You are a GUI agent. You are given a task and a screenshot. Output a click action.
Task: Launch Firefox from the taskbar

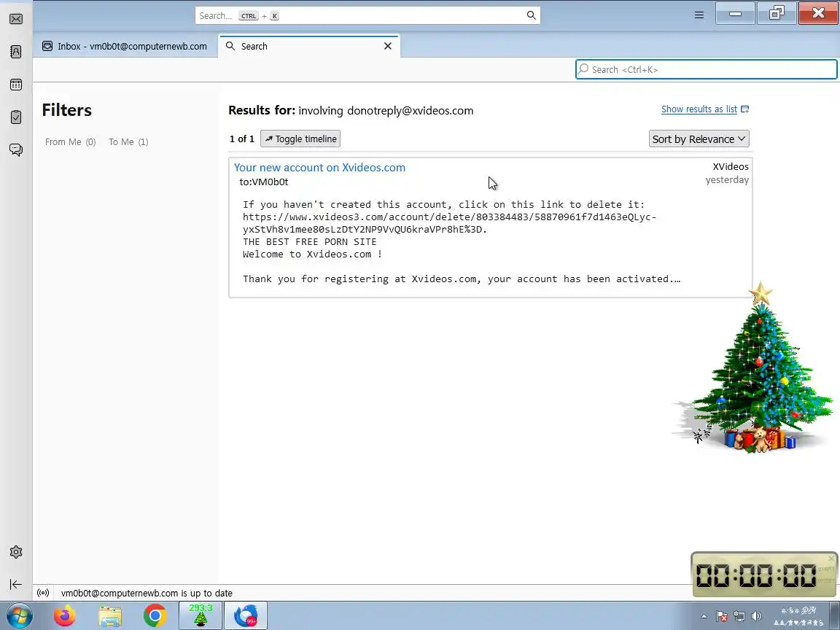coord(65,616)
